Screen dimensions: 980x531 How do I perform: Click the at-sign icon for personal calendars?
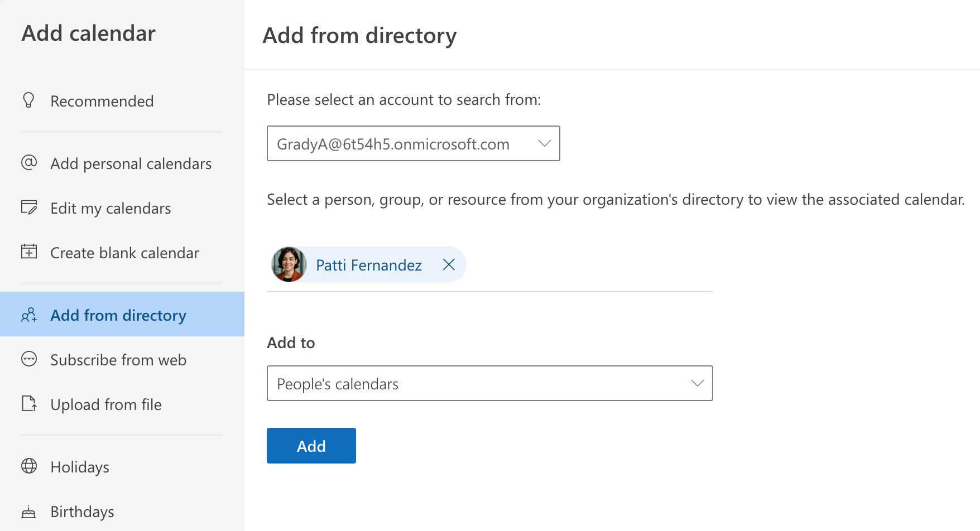pos(29,163)
